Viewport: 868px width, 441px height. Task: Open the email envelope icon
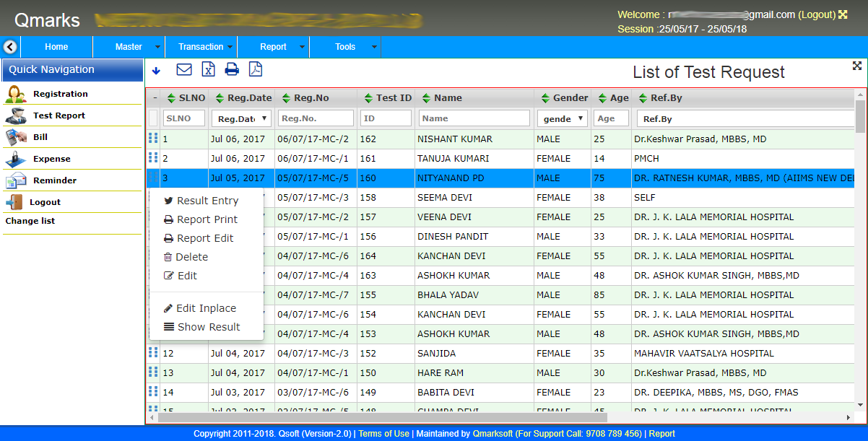(x=184, y=69)
